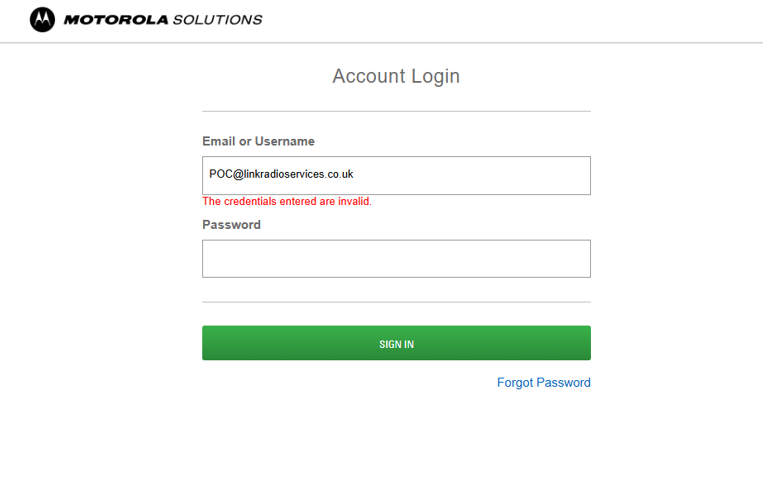Click the italic SOLUTIONS word in header
This screenshot has width=763, height=477.
tap(217, 20)
